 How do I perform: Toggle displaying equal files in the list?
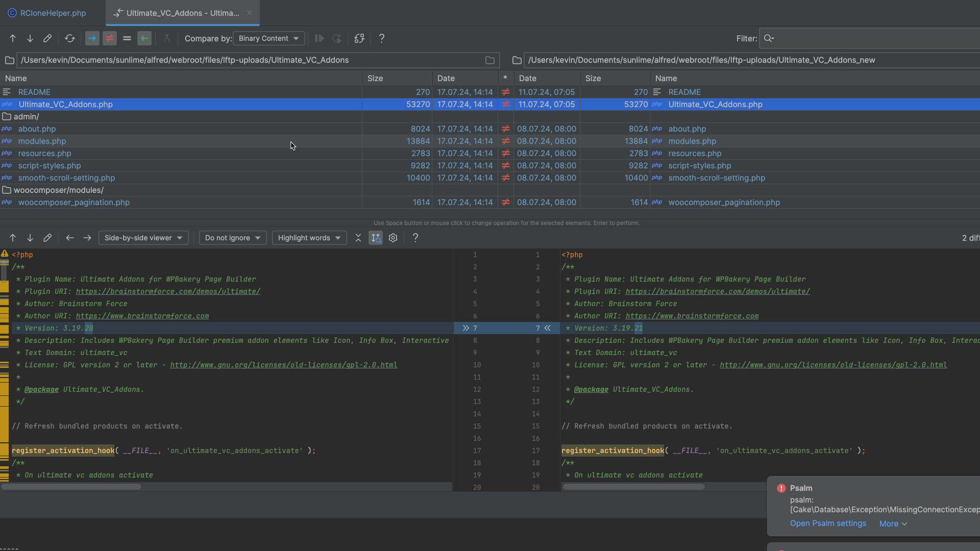127,38
